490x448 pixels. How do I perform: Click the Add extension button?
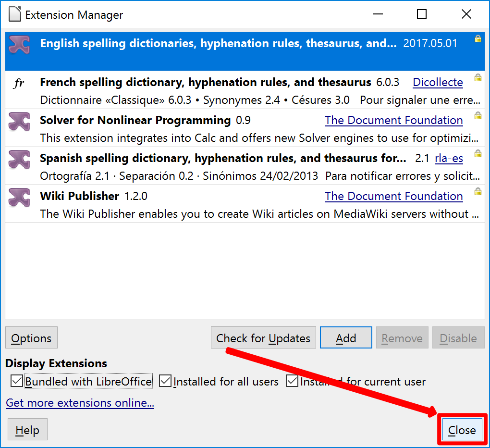pyautogui.click(x=346, y=337)
